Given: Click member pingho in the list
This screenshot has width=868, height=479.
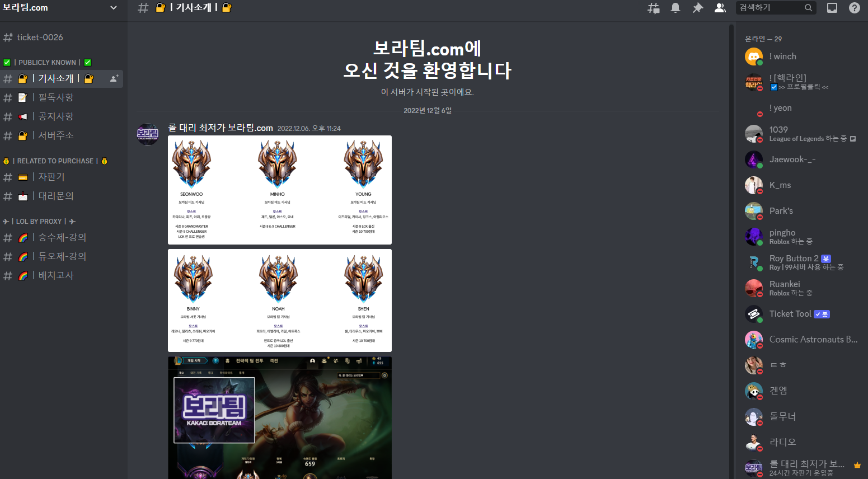Looking at the screenshot, I should coord(801,237).
